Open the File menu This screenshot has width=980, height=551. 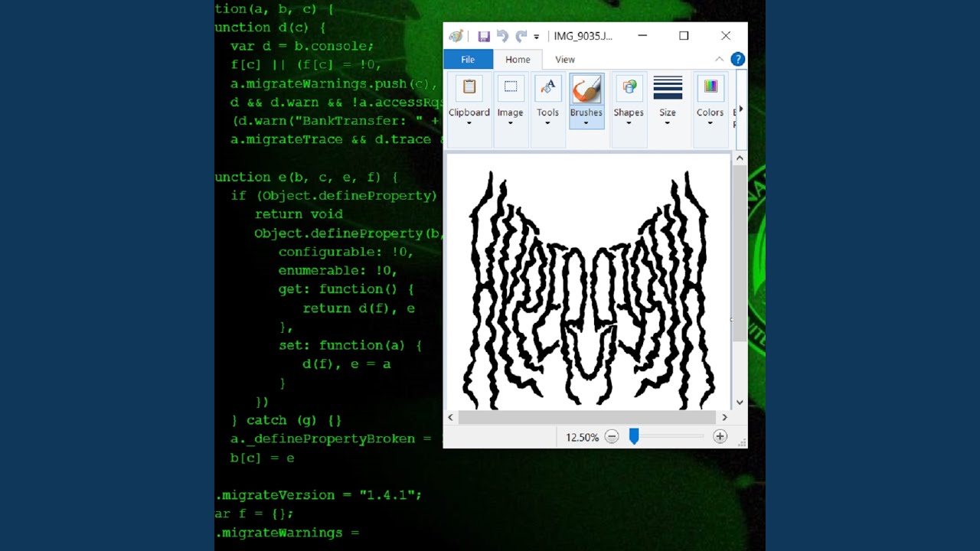click(x=468, y=60)
